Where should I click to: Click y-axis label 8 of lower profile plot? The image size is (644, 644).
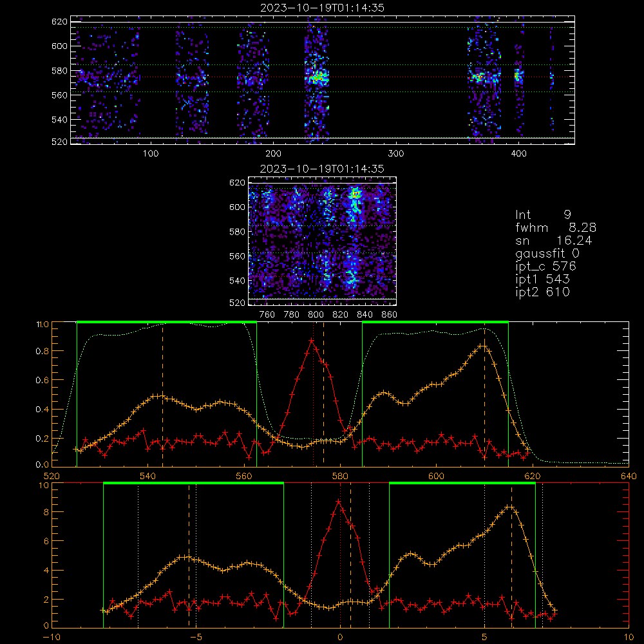(x=46, y=512)
